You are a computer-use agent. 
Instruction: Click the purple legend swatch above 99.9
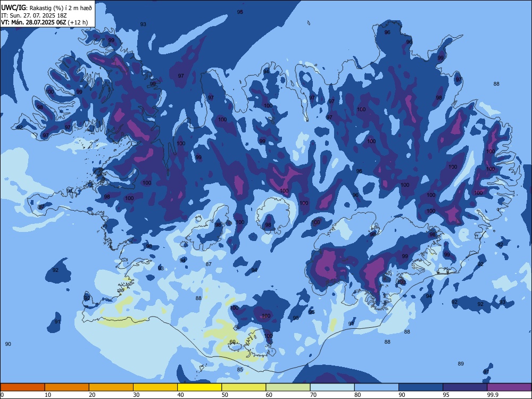pos(509,387)
